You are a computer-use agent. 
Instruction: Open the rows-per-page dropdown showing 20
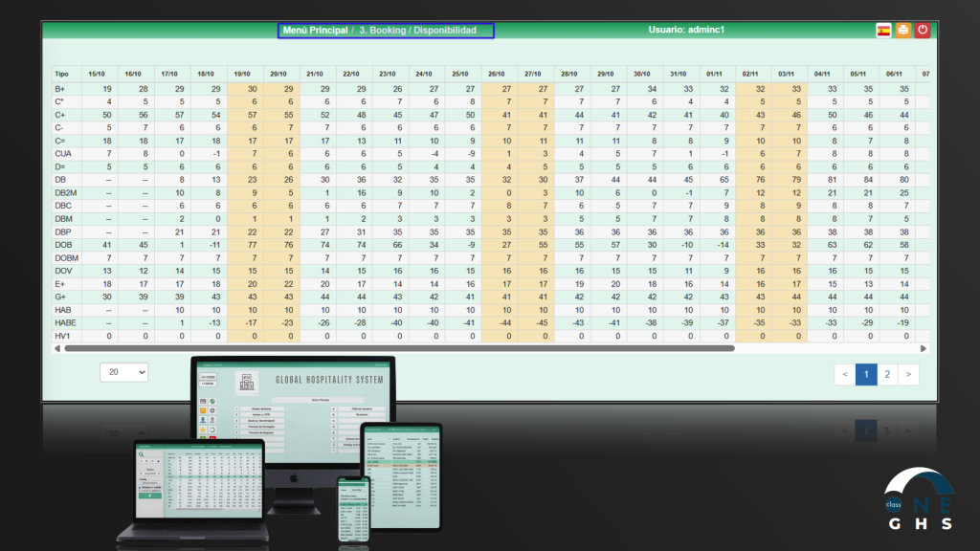123,372
